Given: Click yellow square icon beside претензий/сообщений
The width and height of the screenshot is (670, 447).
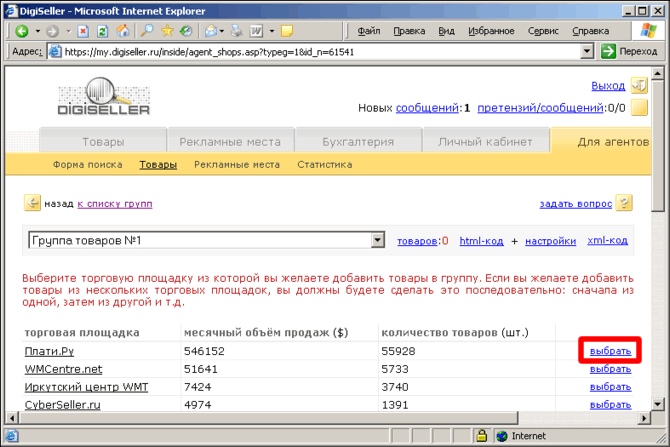Looking at the screenshot, I should [639, 108].
